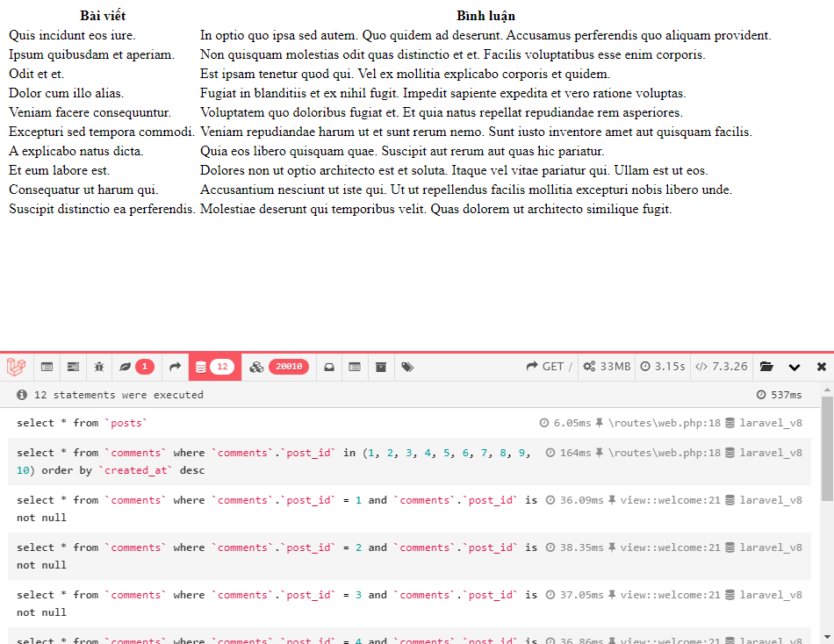
Task: Click laravel_v8 label on the 164ms query
Action: 764,453
